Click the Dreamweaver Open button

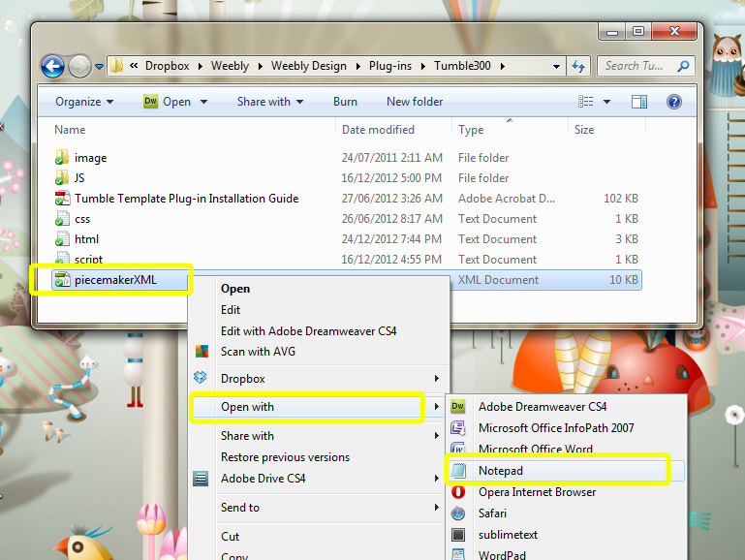(168, 102)
